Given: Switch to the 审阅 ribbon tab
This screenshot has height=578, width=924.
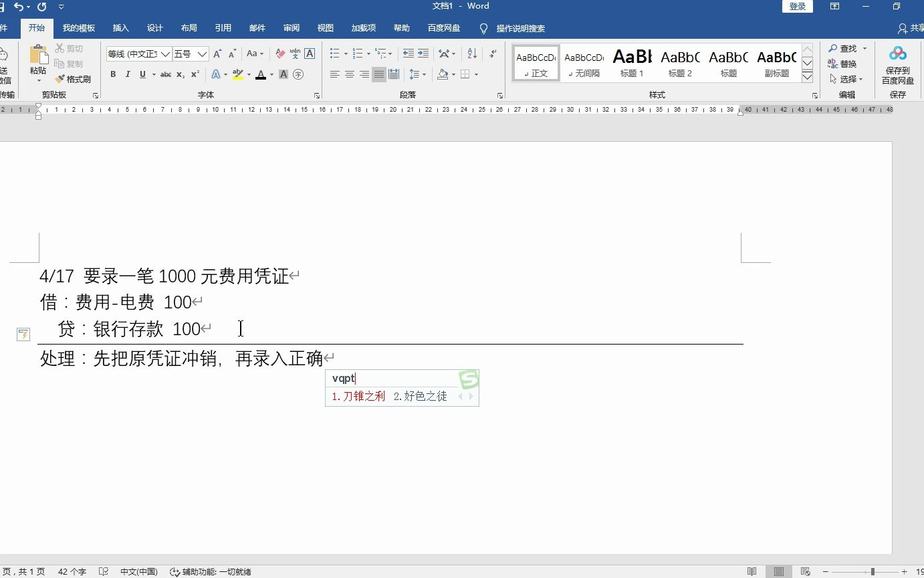Looking at the screenshot, I should tap(292, 28).
